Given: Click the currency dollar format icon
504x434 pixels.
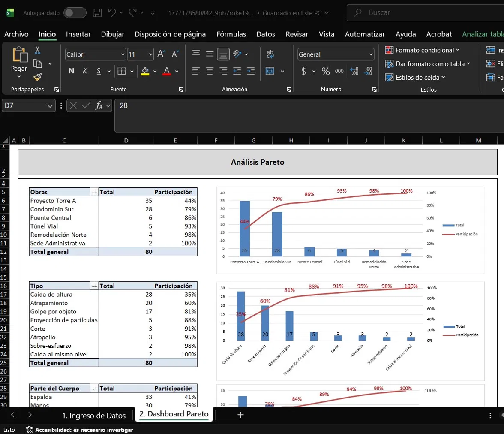Looking at the screenshot, I should point(303,71).
